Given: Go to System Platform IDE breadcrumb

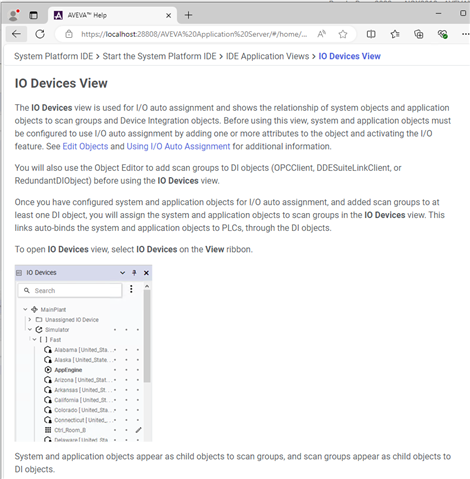Looking at the screenshot, I should tap(53, 56).
